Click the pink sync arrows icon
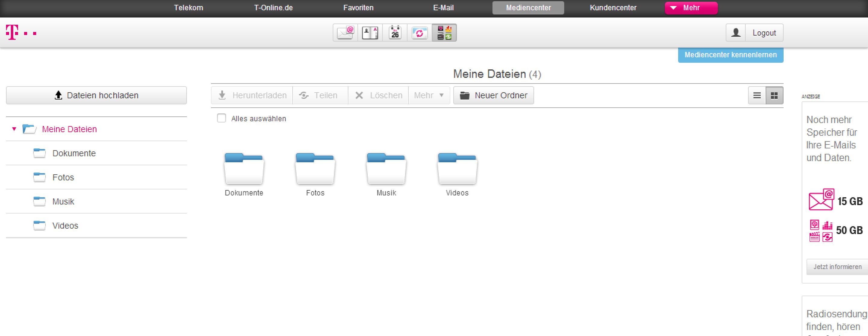868x336 pixels. [x=420, y=33]
